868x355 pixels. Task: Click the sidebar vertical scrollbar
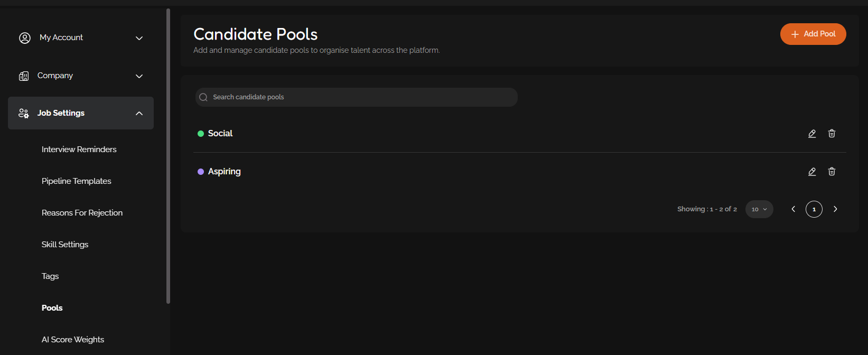(169, 156)
